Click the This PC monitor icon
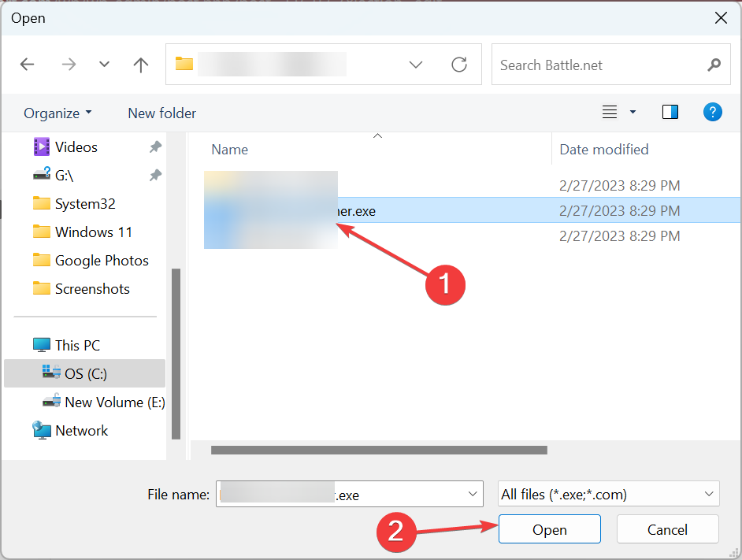This screenshot has width=742, height=560. point(42,345)
